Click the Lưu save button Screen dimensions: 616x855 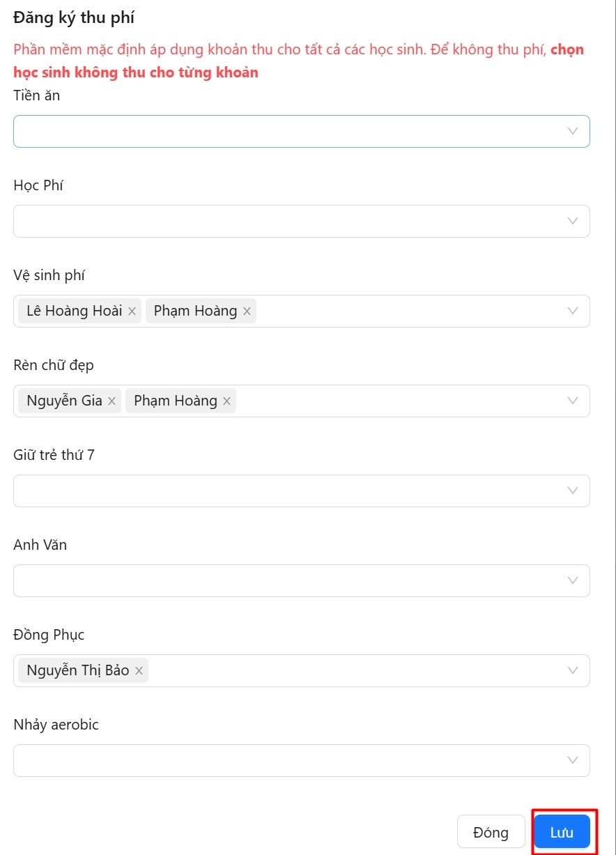(x=562, y=832)
